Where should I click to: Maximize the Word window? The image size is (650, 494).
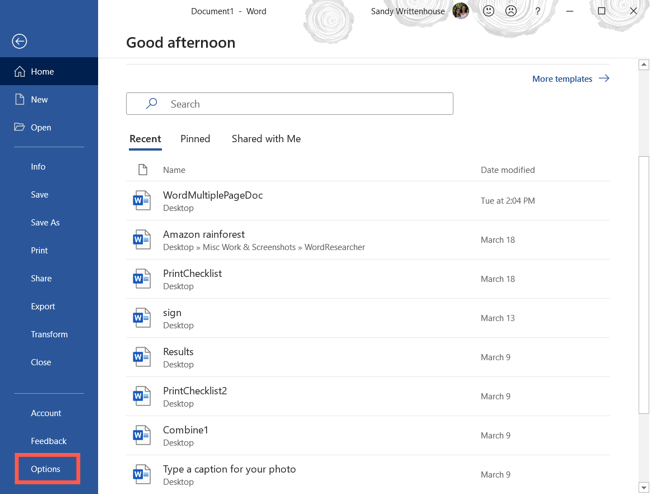coord(601,11)
